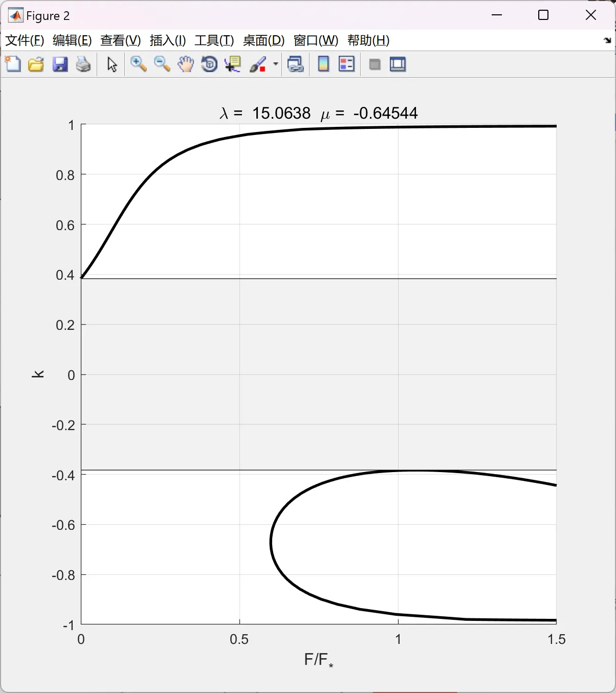Open the 插入(I) menu
The width and height of the screenshot is (616, 693).
click(168, 40)
